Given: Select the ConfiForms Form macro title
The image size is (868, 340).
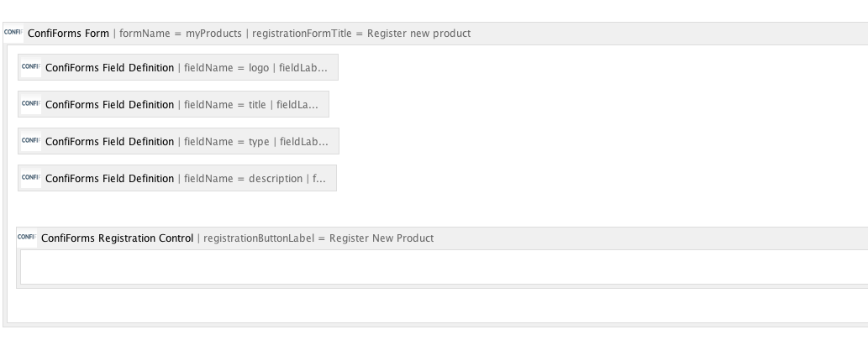Looking at the screenshot, I should 68,34.
